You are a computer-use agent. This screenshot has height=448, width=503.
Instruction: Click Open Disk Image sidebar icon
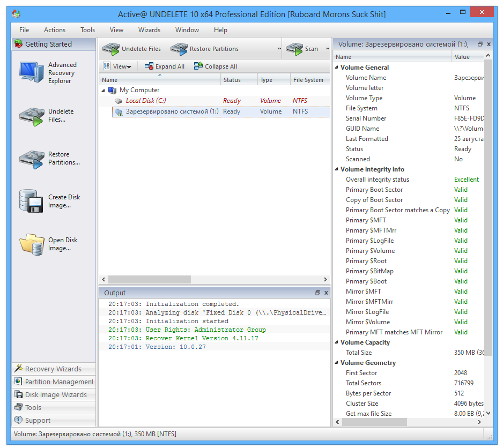tap(32, 244)
